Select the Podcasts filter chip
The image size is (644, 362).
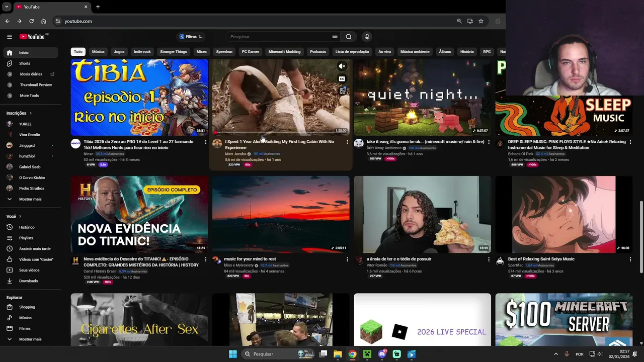(x=318, y=52)
